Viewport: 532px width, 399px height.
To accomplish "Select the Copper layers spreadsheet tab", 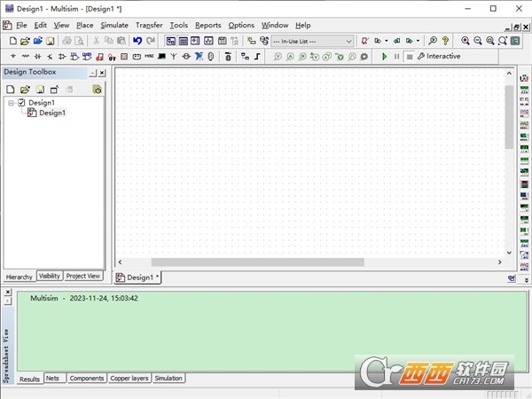I will (x=129, y=378).
